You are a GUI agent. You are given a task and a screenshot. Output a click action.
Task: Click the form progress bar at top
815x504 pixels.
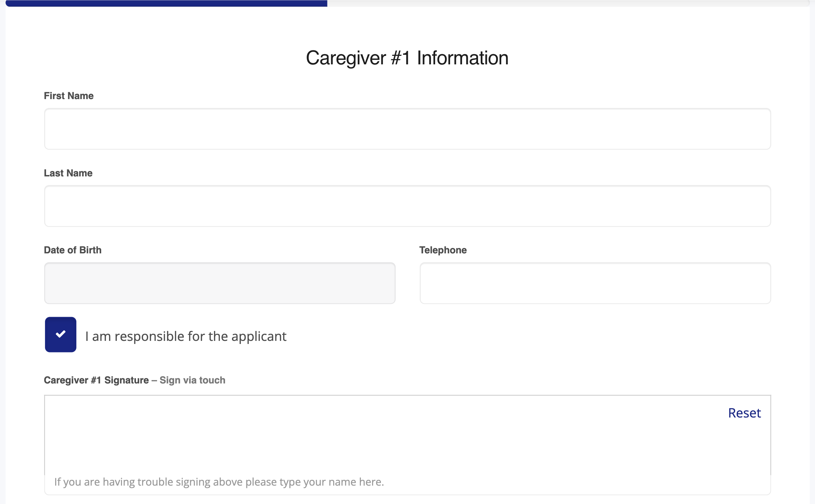[x=407, y=3]
